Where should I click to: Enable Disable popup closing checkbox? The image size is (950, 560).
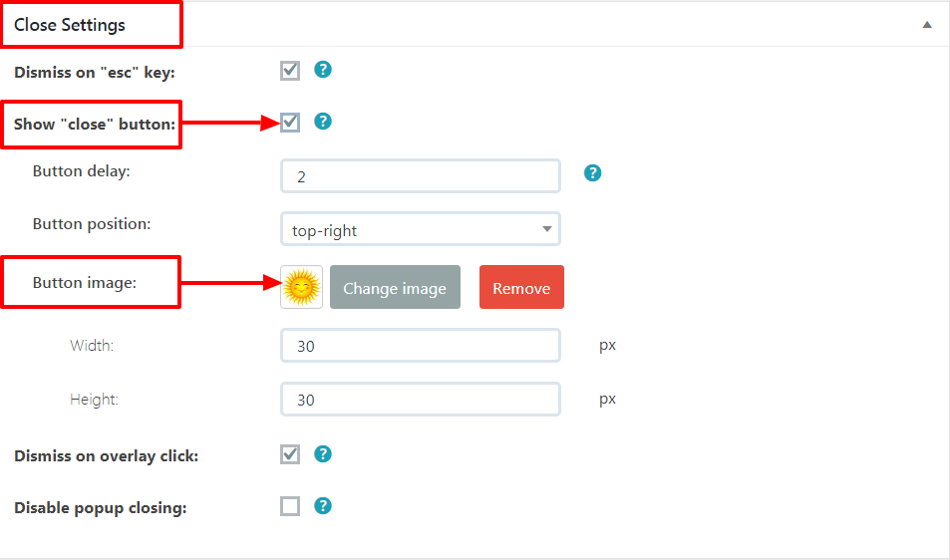[290, 506]
